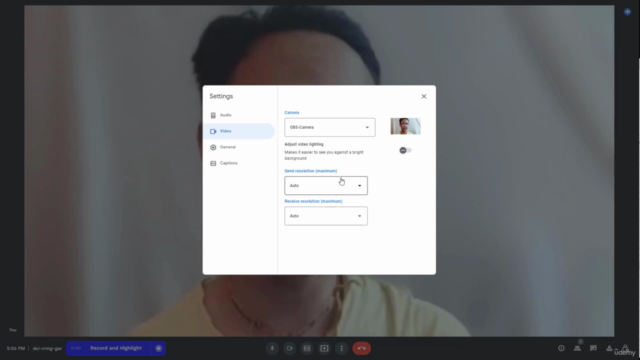Select the Video settings tab
The height and width of the screenshot is (360, 640).
click(239, 131)
